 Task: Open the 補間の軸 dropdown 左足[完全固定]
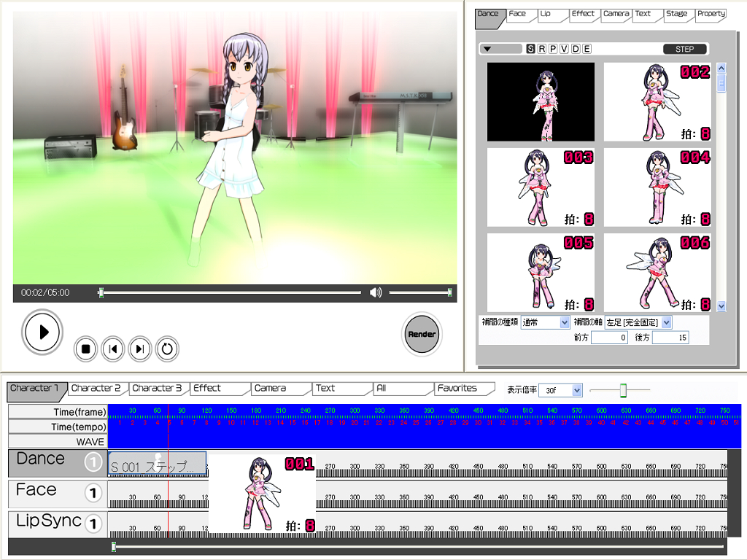coord(638,322)
